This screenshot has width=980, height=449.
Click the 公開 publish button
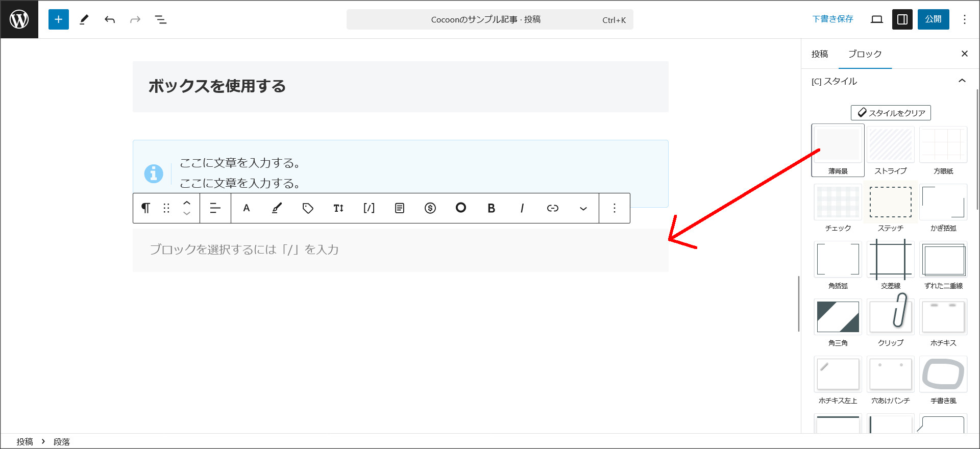point(933,19)
